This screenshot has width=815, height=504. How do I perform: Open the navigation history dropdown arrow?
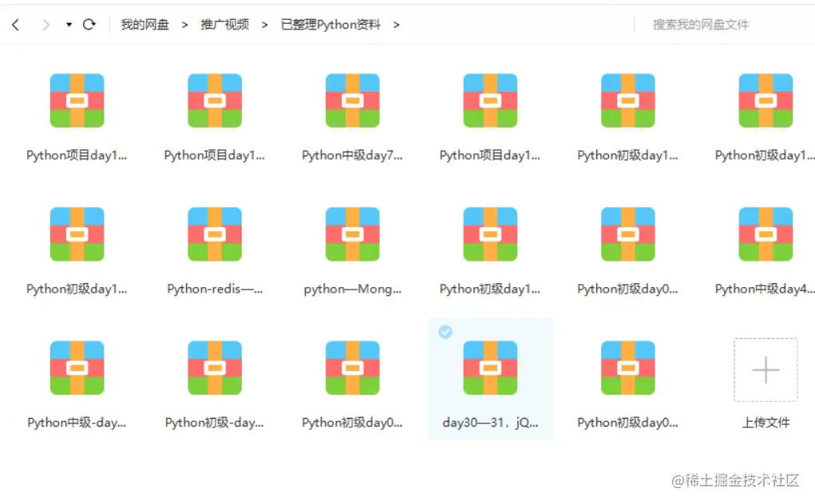pos(68,25)
